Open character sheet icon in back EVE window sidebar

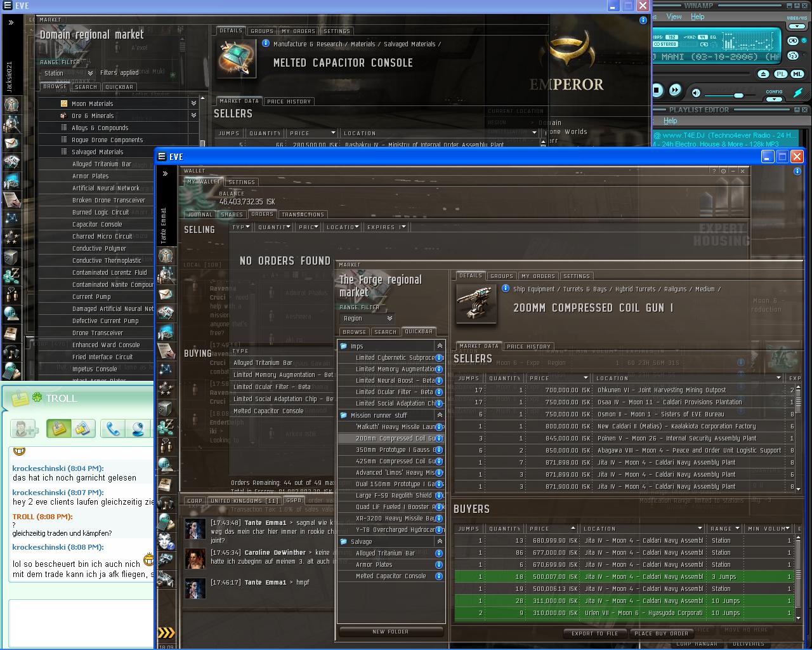(x=11, y=104)
